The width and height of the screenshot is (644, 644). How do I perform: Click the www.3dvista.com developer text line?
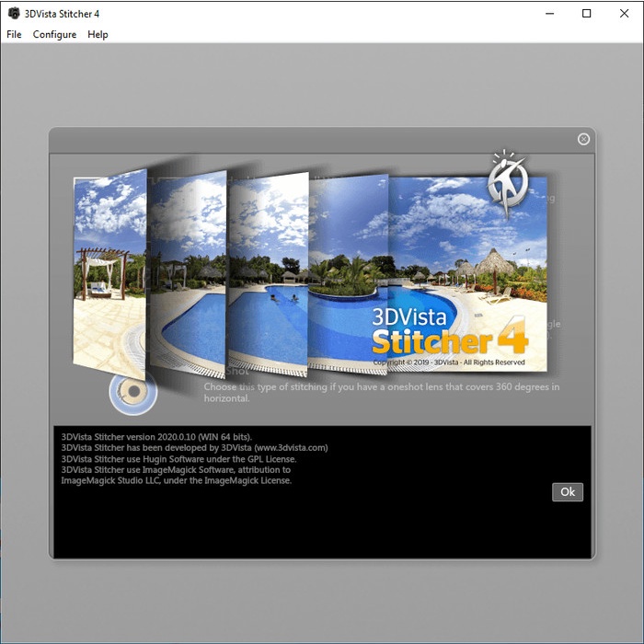click(x=194, y=448)
